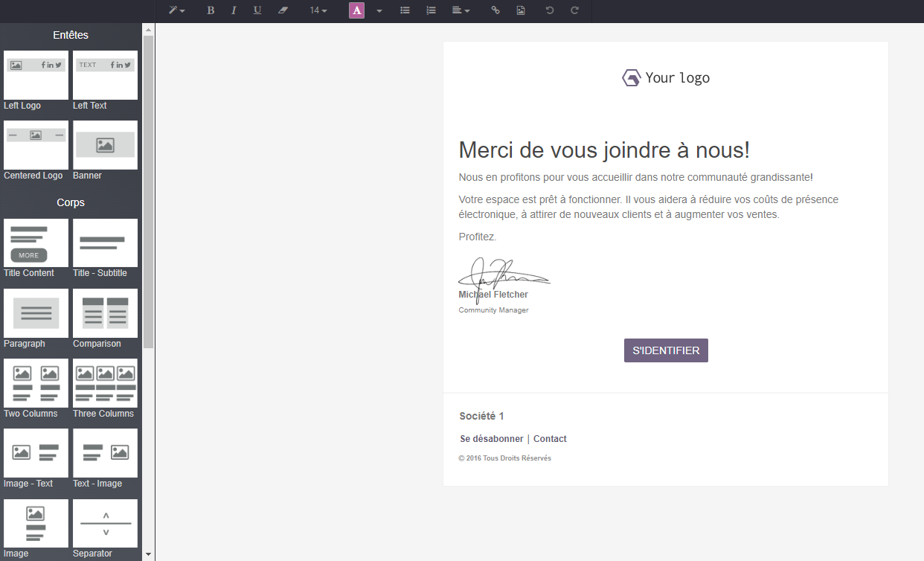Click the sidebar scrollbar thumb

pos(148,191)
